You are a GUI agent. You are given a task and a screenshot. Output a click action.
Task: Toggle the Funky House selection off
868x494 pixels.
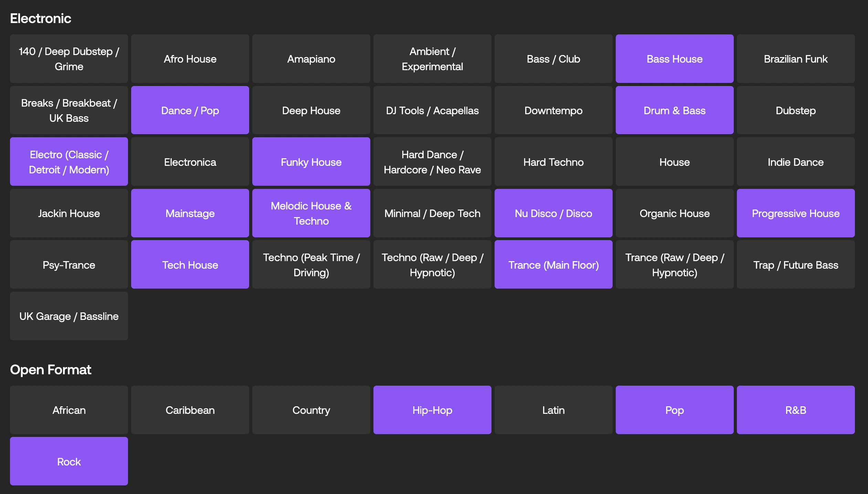[311, 162]
